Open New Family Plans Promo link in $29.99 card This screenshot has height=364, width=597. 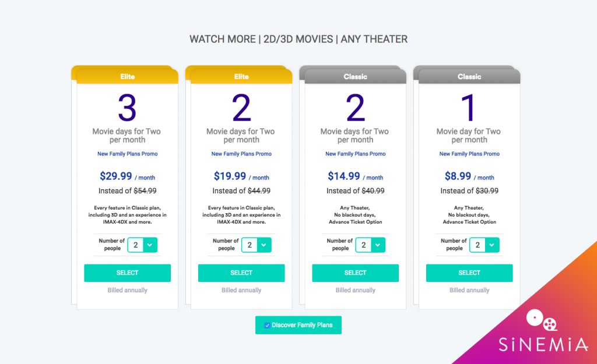tap(127, 154)
